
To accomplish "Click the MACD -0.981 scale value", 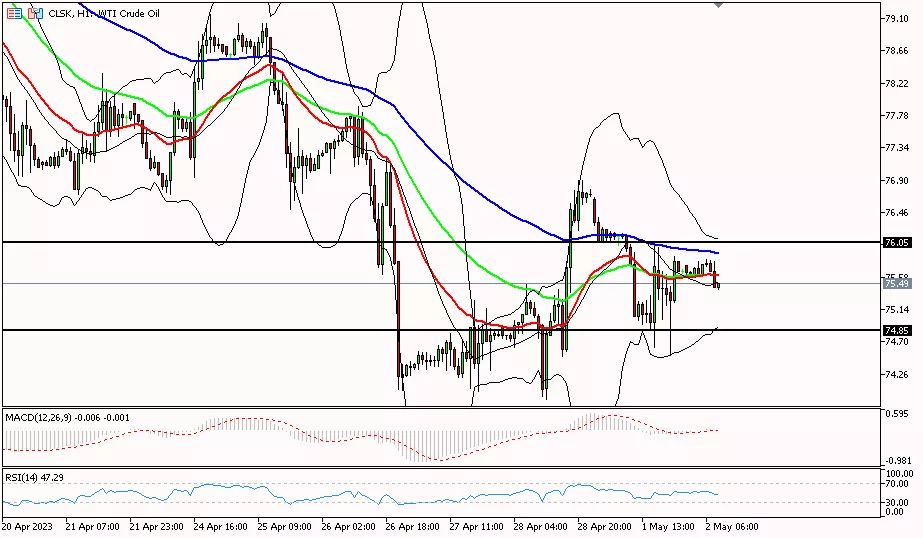I will point(896,460).
